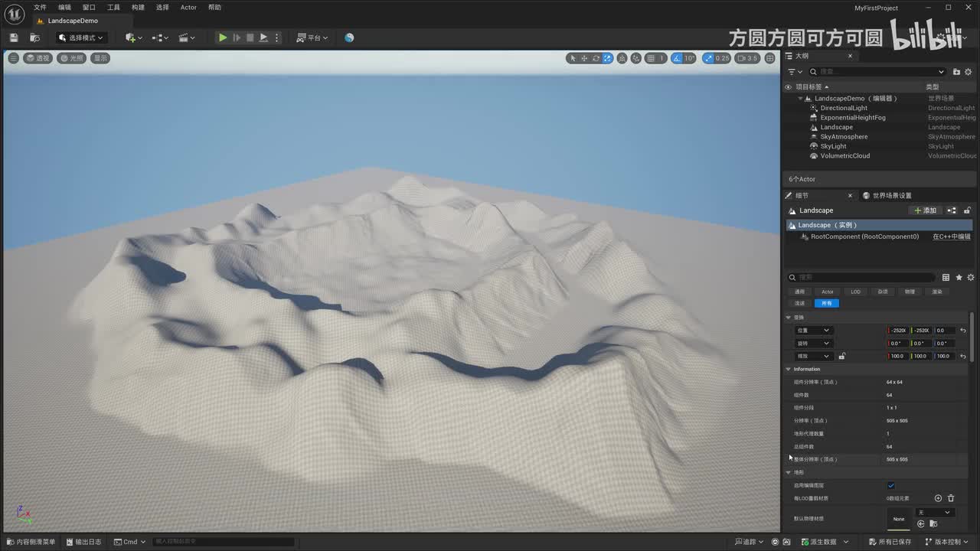Open the 缩放 scale type dropdown
Screen dimensions: 980x551
[812, 356]
